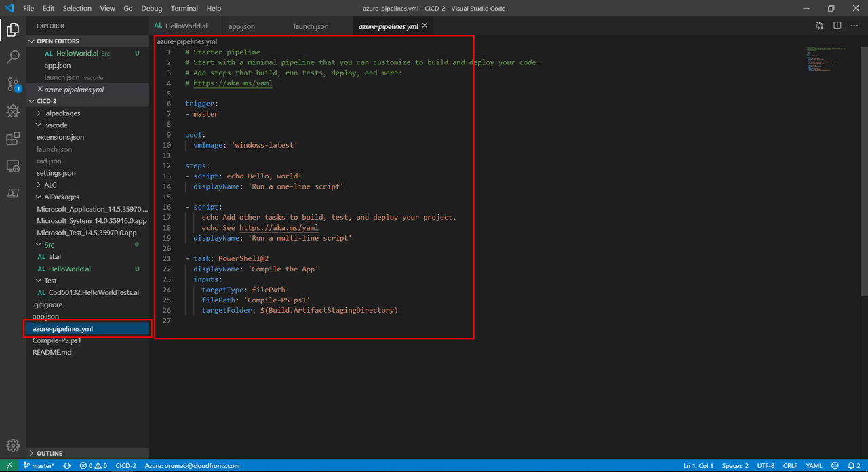Screen dimensions: 868x472
Task: Split the editor to the right
Action: coord(837,26)
